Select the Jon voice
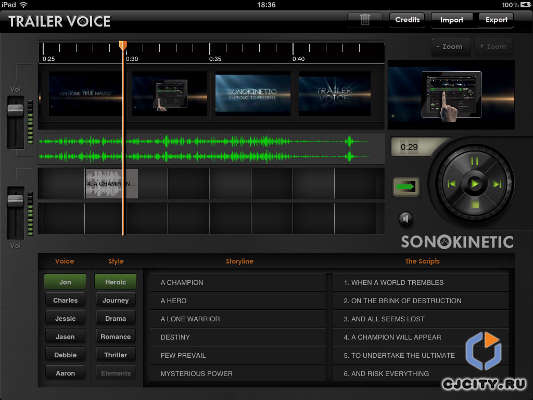 65,282
